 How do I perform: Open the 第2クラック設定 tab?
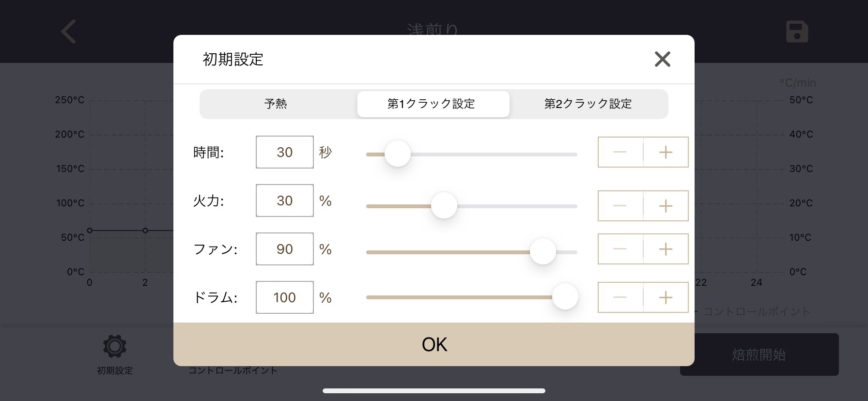[x=588, y=104]
